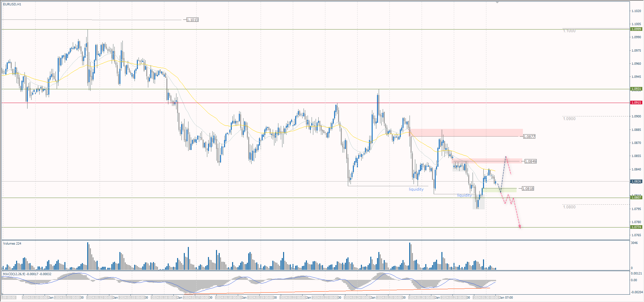Screen dimensions: 644x302
Task: Select the dashed arrowhead pointing to 1.0774
Action: tap(520, 226)
